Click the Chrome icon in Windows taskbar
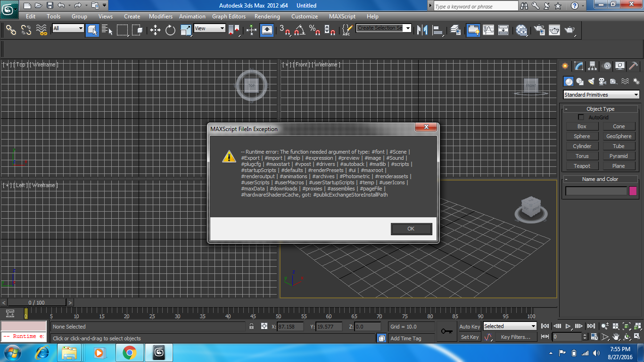644x362 pixels. [129, 353]
